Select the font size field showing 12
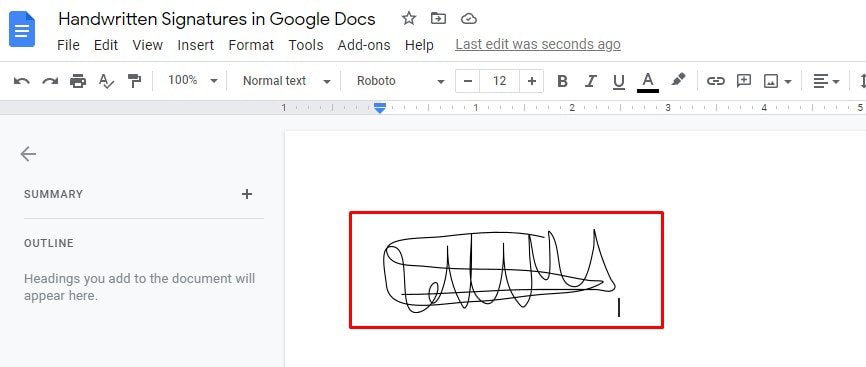The height and width of the screenshot is (367, 866). point(499,81)
